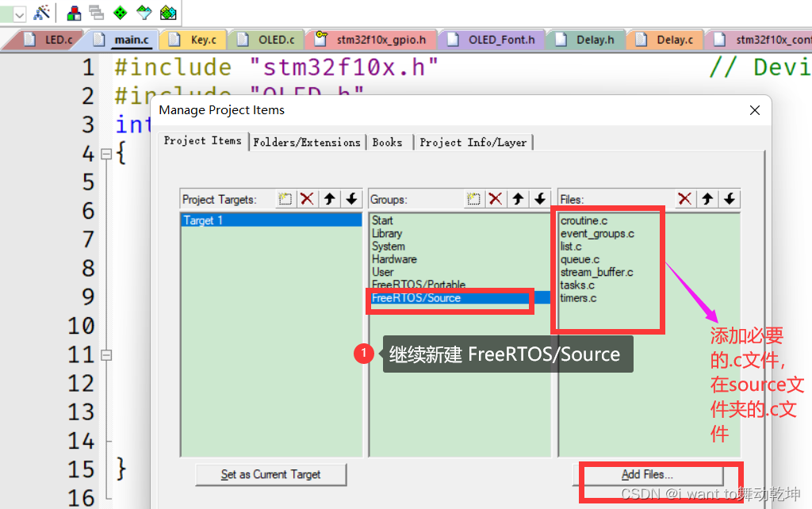Click Move Up arrow in Project Targets

pyautogui.click(x=329, y=199)
